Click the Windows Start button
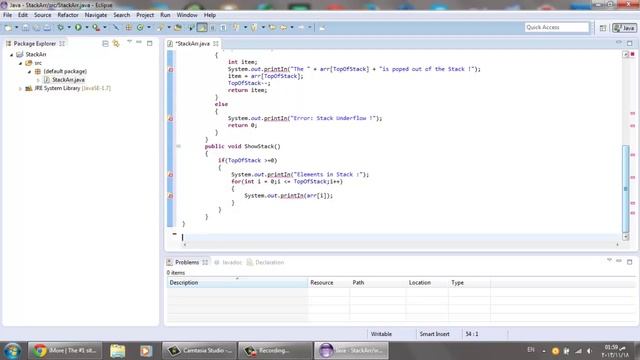 (12, 351)
